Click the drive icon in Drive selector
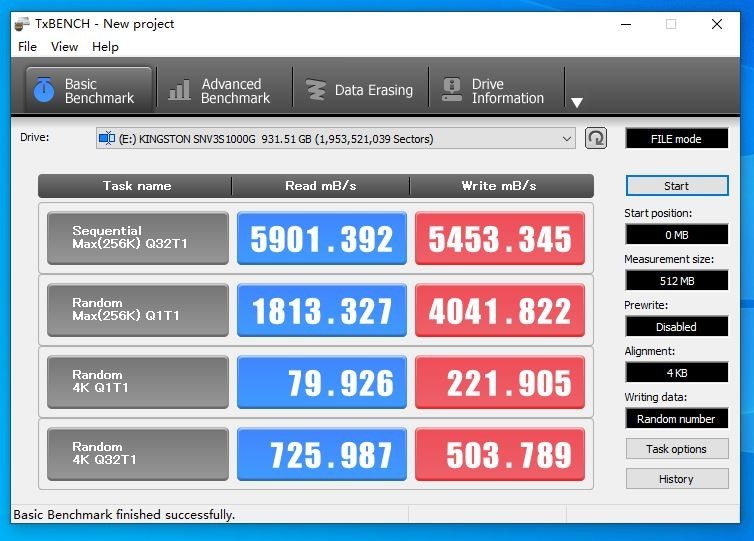This screenshot has height=541, width=754. point(107,138)
